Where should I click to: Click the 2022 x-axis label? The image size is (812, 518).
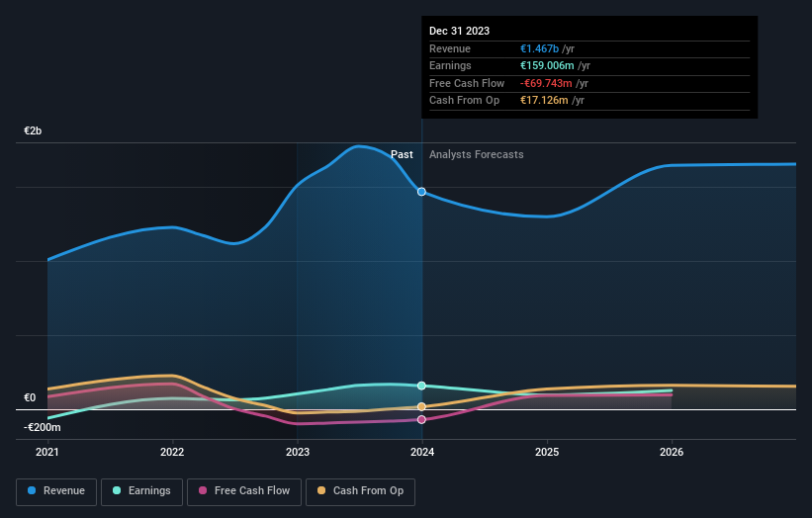[x=172, y=453]
